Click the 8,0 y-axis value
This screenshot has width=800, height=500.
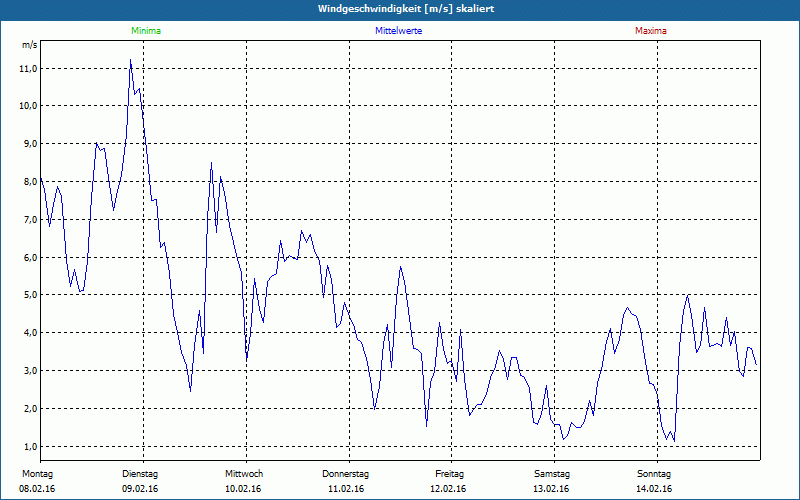click(30, 182)
